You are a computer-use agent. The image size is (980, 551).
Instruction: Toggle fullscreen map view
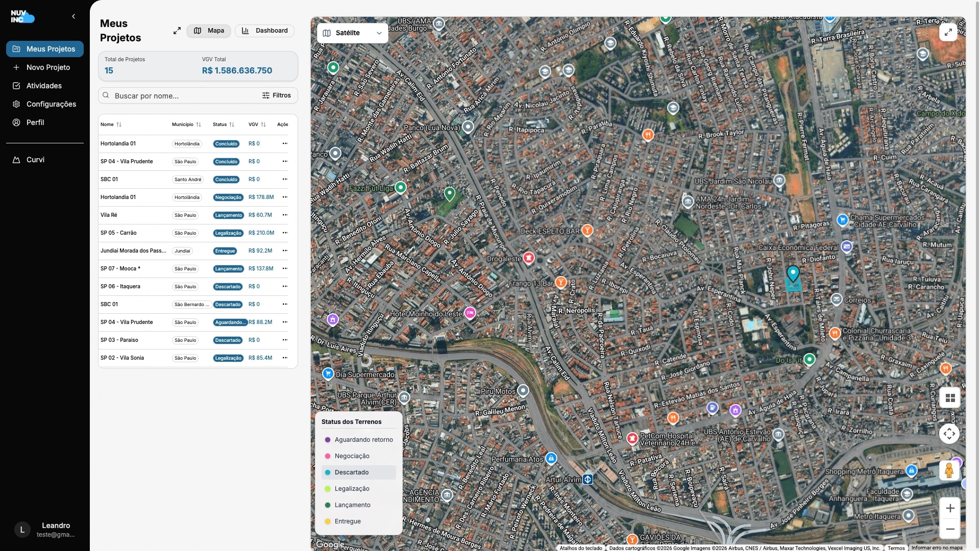click(948, 32)
